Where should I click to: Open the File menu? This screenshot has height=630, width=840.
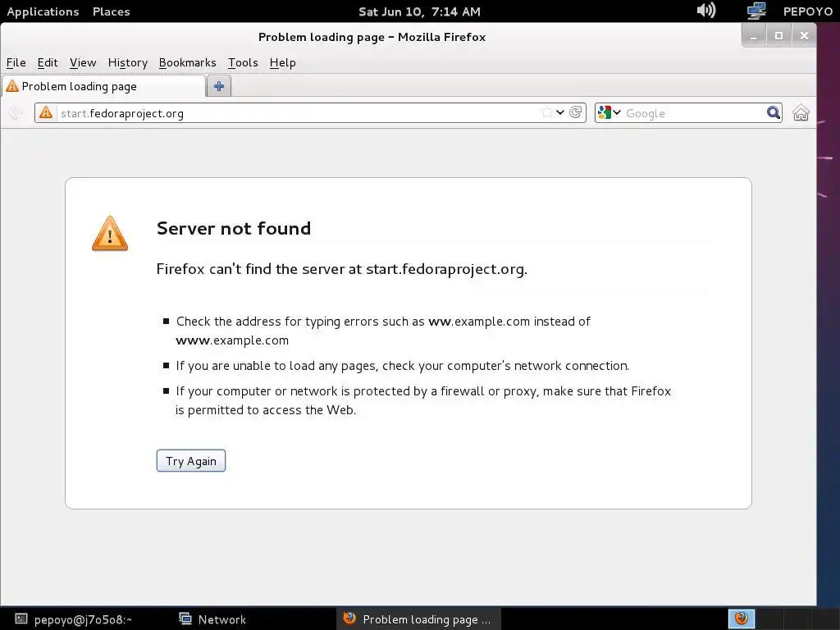click(x=16, y=62)
